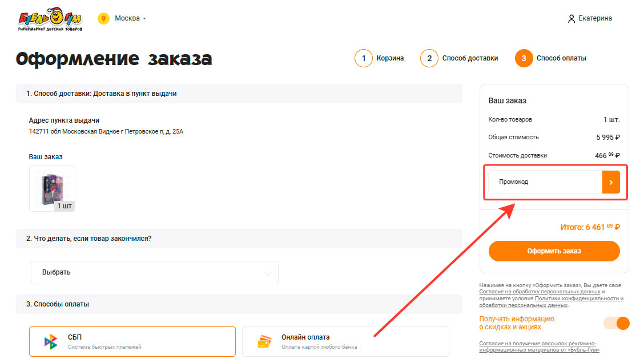Click the Получать информацию о скидках label
The height and width of the screenshot is (359, 644).
(x=517, y=323)
